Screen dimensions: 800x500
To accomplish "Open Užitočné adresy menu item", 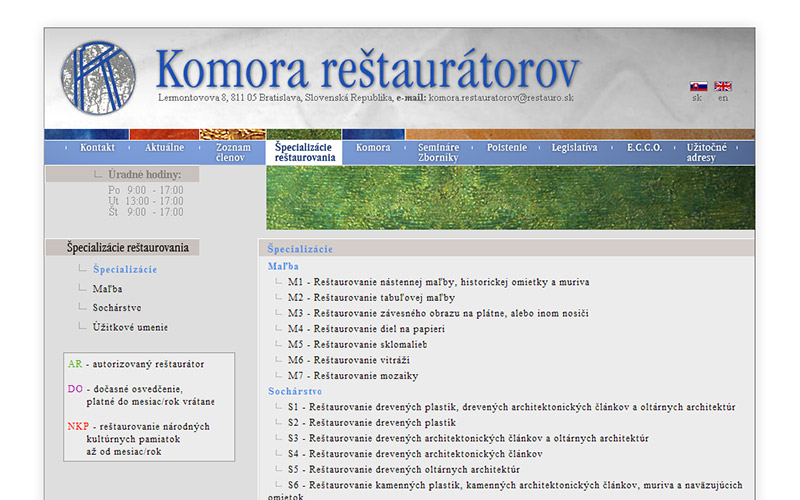I will [707, 153].
